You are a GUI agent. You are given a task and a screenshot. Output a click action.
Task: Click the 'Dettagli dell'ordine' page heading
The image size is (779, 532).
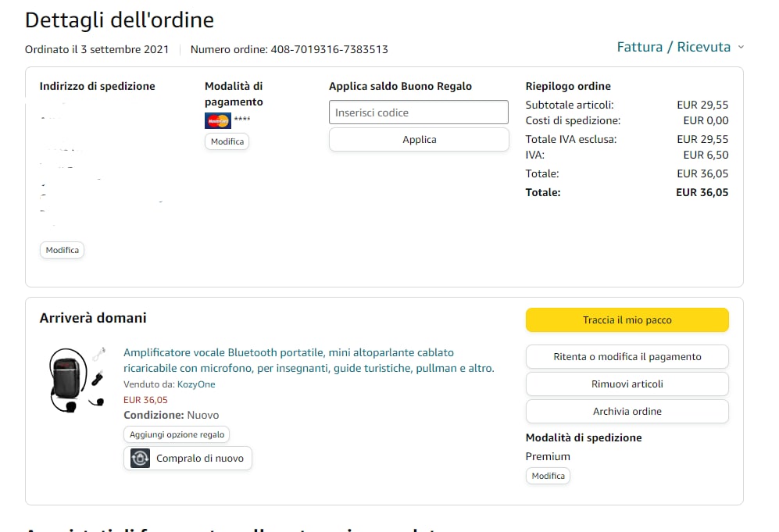120,20
